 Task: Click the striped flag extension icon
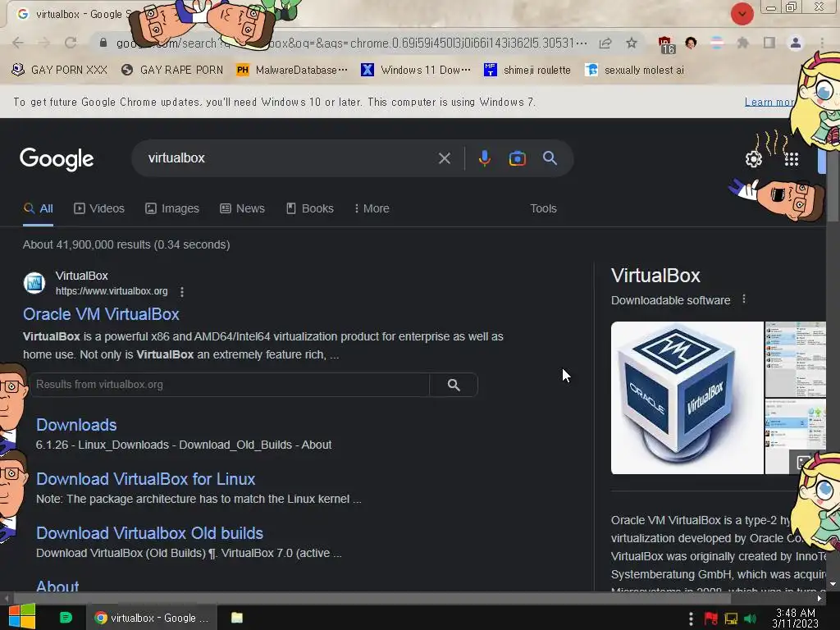(x=717, y=43)
